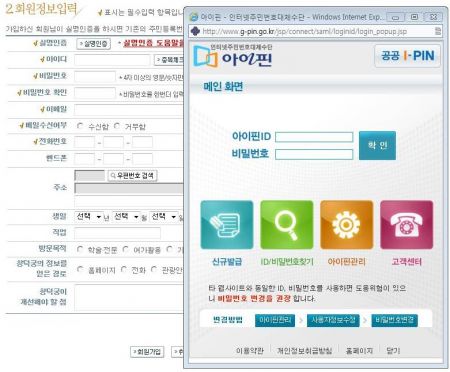The image size is (450, 372).
Task: Click the 중복체크 button beside 아이디
Action: [x=169, y=60]
